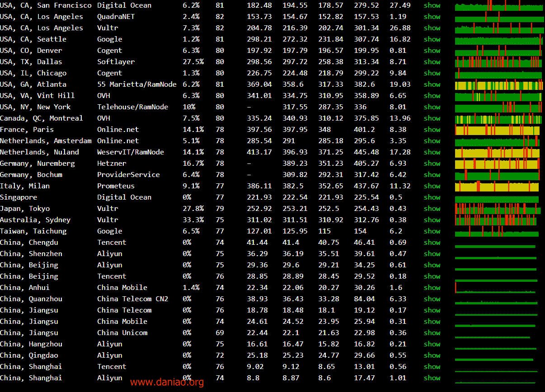Select provider name 'Softlayer'
This screenshot has height=392, width=545.
pos(116,62)
